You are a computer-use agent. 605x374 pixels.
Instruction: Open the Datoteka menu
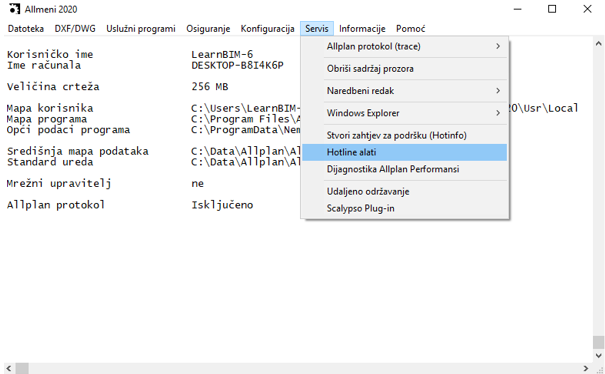pyautogui.click(x=26, y=29)
